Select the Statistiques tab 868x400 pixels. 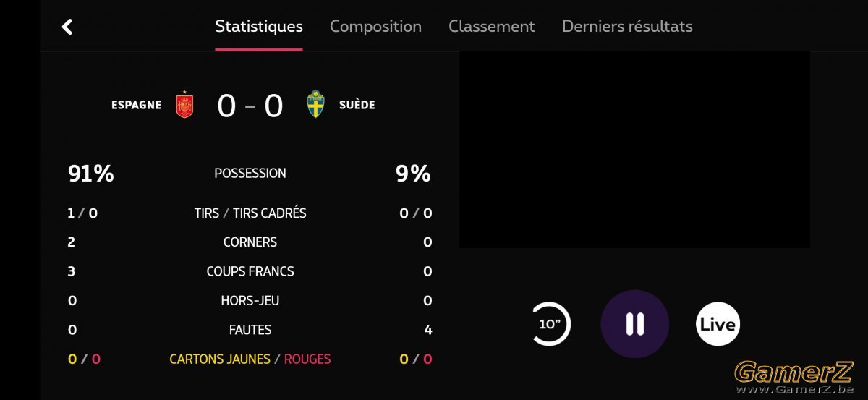[259, 27]
